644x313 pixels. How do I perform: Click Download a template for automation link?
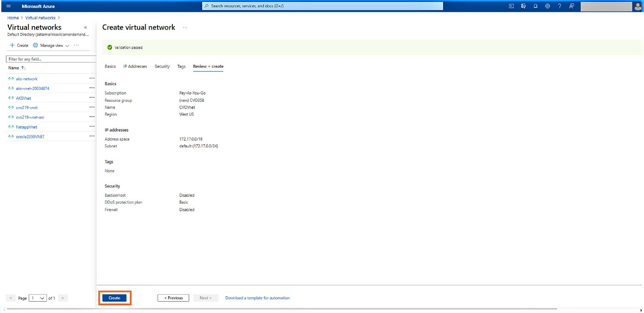(257, 298)
